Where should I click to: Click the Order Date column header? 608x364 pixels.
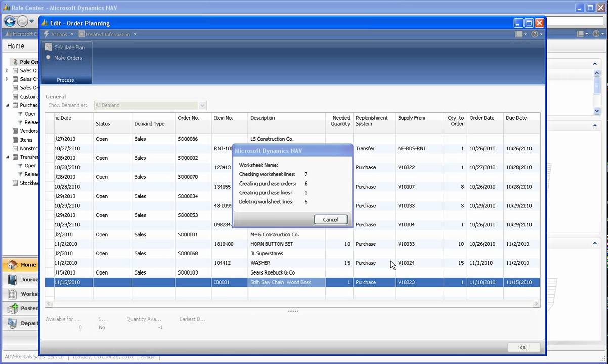pos(486,123)
